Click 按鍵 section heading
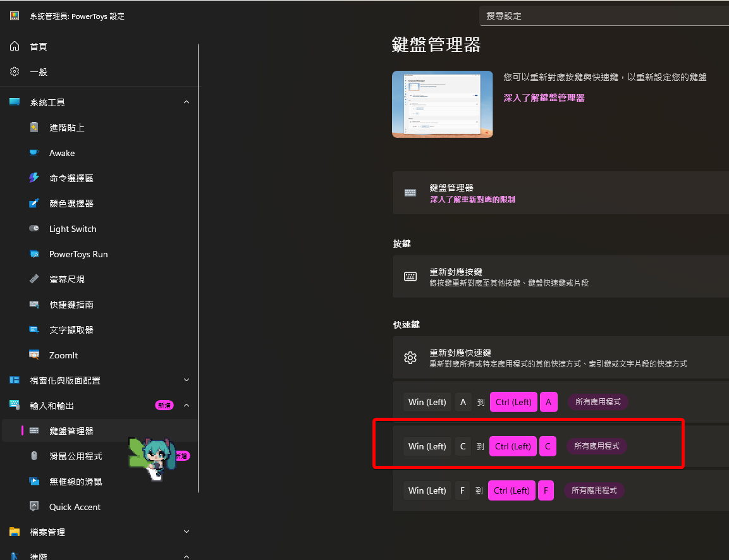The width and height of the screenshot is (729, 560). tap(401, 243)
